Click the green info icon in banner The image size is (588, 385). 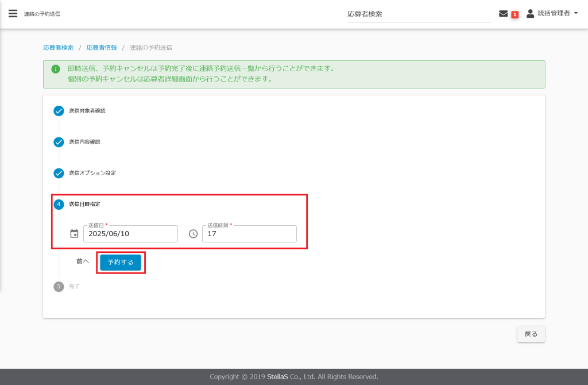[x=56, y=69]
